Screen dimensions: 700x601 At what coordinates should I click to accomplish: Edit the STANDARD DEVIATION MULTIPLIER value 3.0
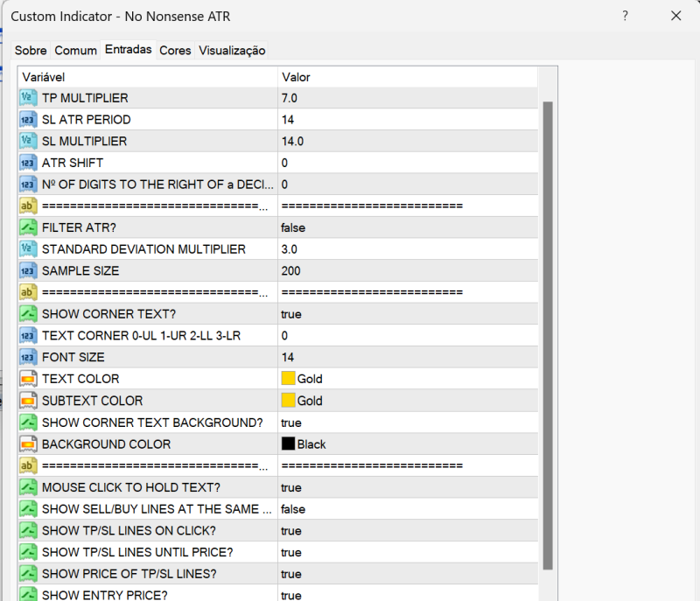290,249
